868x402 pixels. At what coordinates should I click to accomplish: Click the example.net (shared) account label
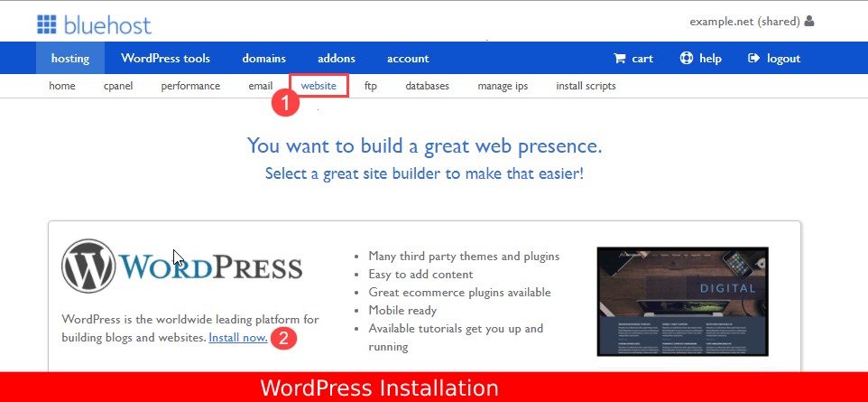click(x=744, y=22)
